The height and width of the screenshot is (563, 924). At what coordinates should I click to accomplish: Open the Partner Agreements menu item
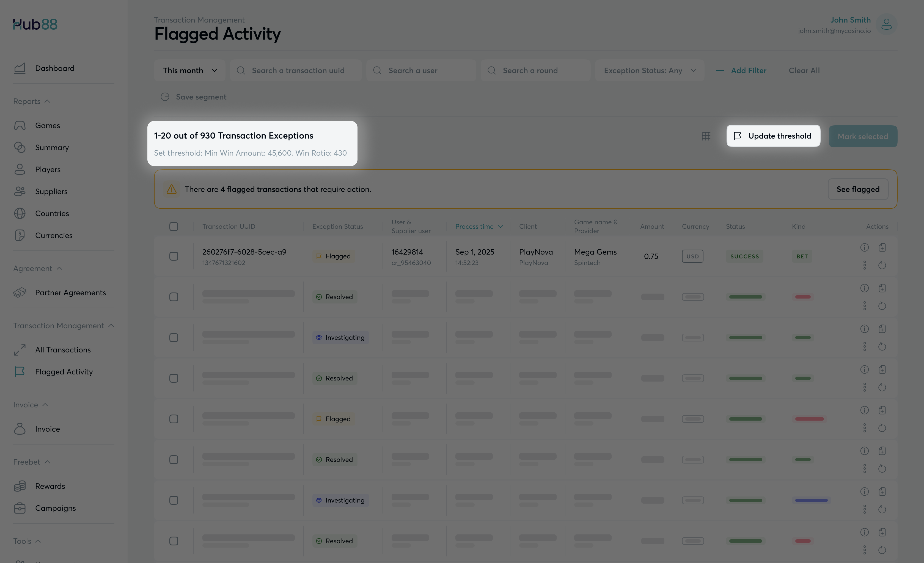click(70, 292)
